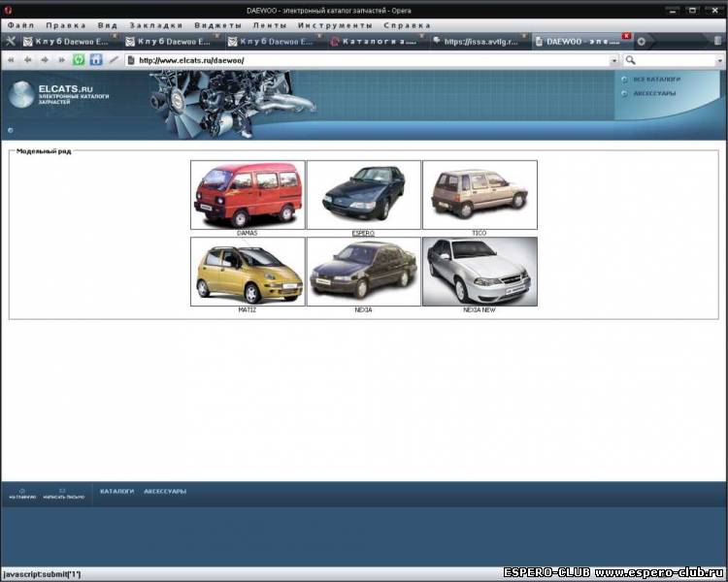Open a new tab with the plus button

point(642,42)
